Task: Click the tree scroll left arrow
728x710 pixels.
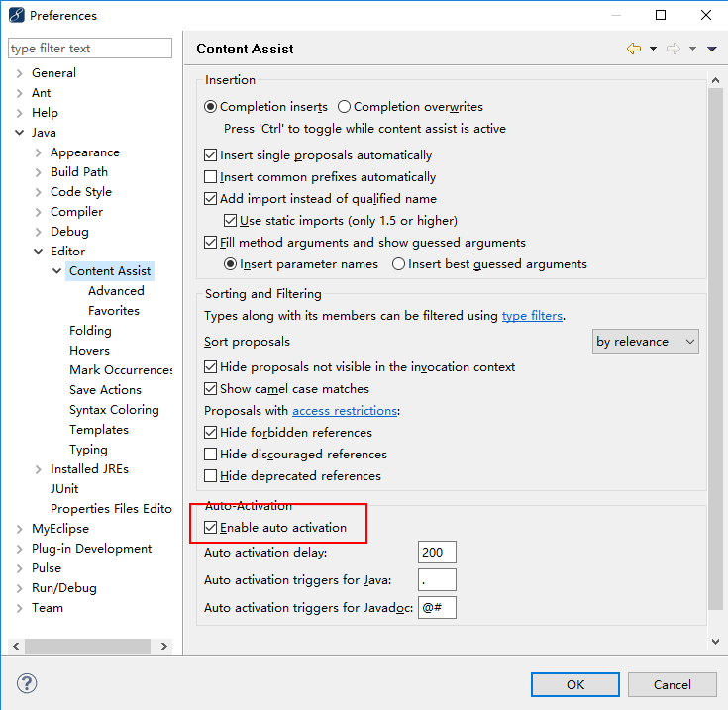Action: point(16,646)
